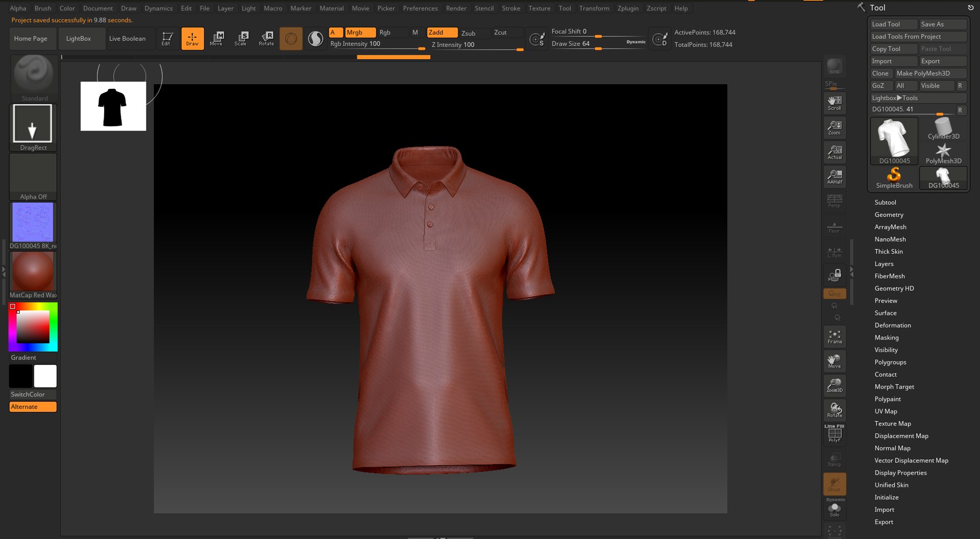Expand the Display Properties section
Screen dimensions: 980x539
pos(900,473)
